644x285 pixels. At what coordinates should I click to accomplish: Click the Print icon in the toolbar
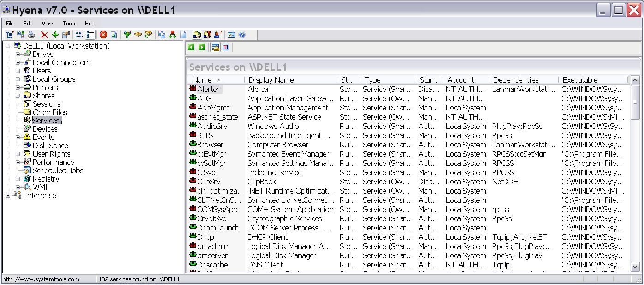[31, 35]
